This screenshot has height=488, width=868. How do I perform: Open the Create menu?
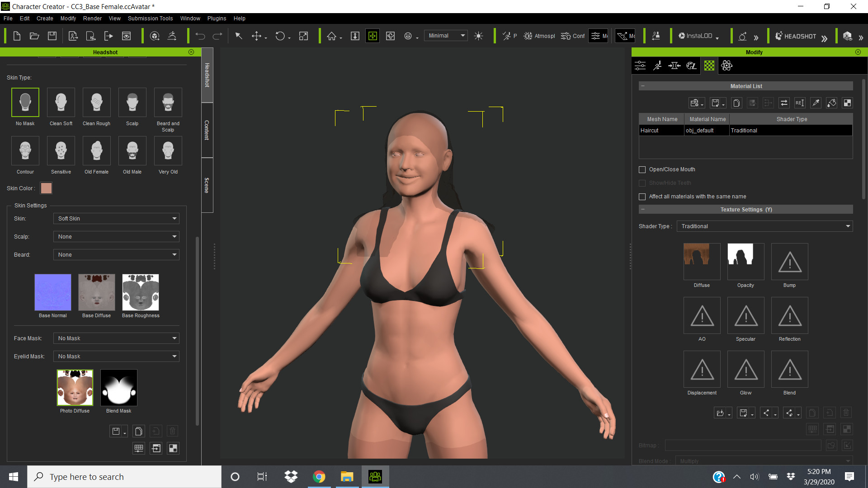pos(45,19)
